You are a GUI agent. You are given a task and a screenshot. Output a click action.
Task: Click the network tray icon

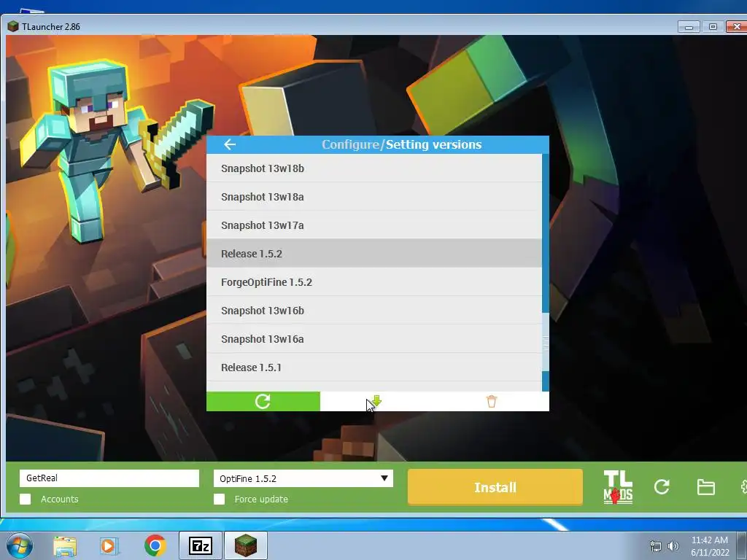[656, 546]
